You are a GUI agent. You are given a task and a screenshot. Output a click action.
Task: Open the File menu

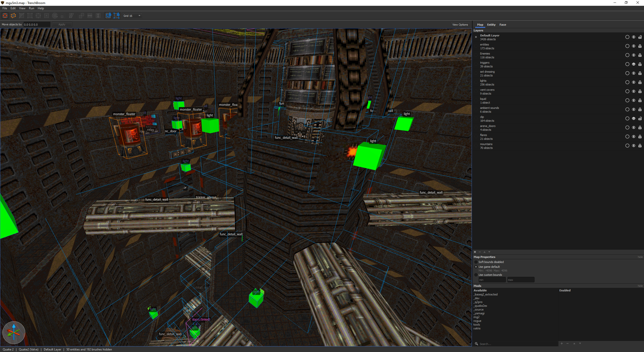5,8
